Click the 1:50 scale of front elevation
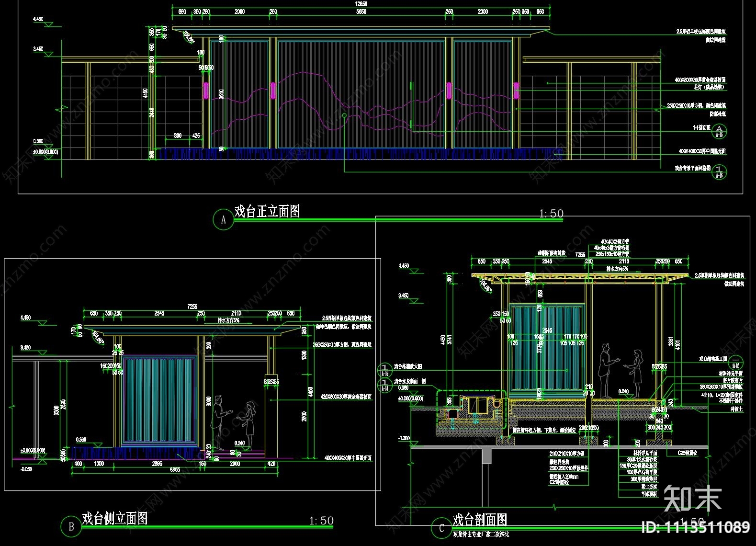Viewport: 756px width, 546px height. coord(551,214)
